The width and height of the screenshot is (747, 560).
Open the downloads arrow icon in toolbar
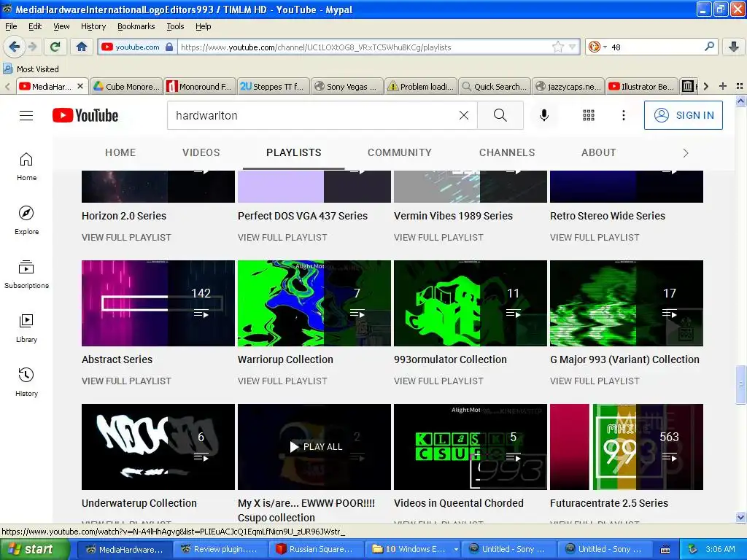click(x=734, y=47)
